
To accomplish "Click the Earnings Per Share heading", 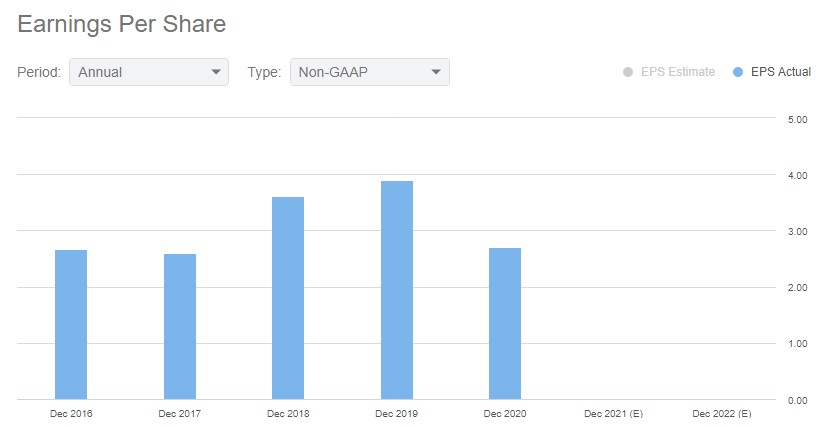I will click(x=122, y=24).
